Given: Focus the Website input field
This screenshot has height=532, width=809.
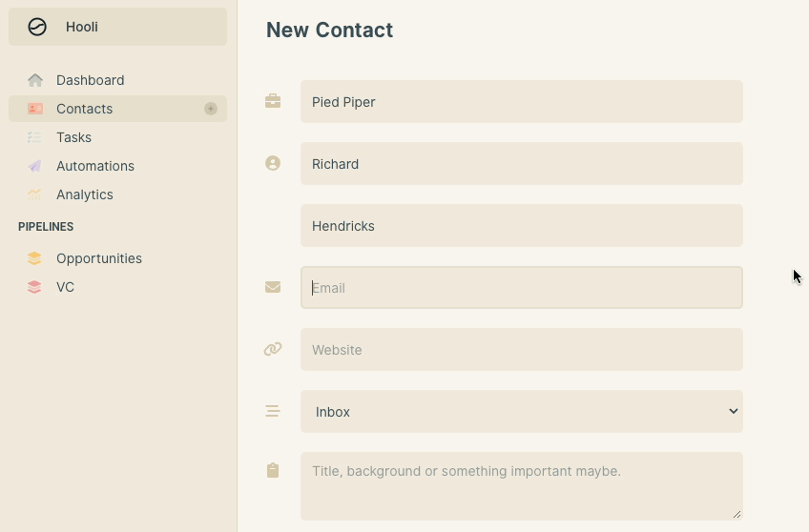Looking at the screenshot, I should pyautogui.click(x=522, y=350).
